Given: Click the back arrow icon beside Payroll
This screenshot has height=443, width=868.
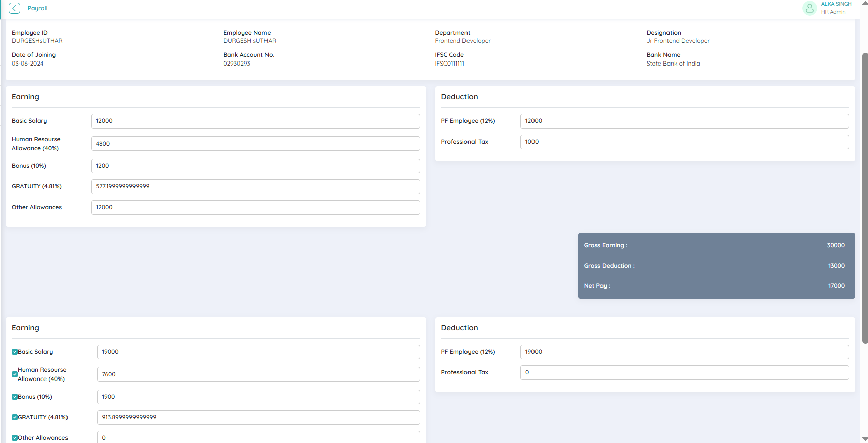Looking at the screenshot, I should click(x=15, y=8).
